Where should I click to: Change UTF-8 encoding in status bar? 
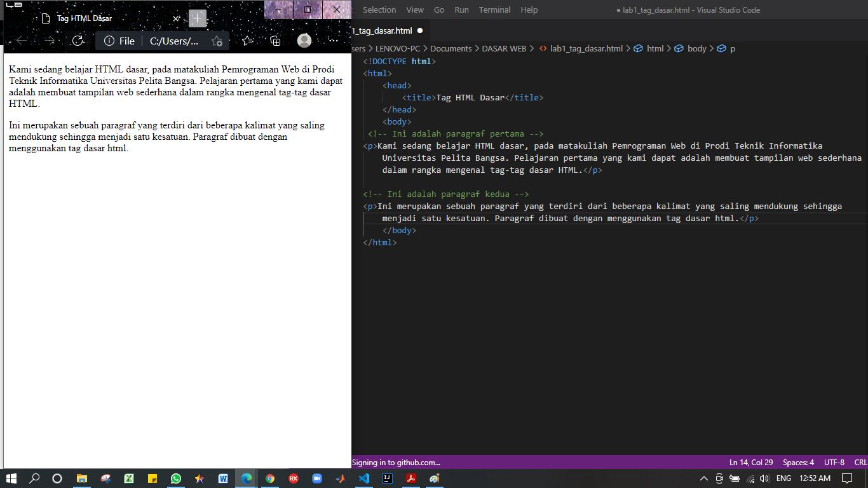(834, 462)
